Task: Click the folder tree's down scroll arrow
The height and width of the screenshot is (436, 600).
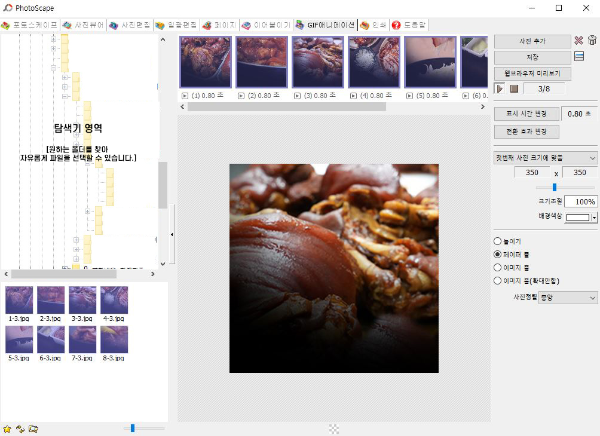Action: (163, 264)
